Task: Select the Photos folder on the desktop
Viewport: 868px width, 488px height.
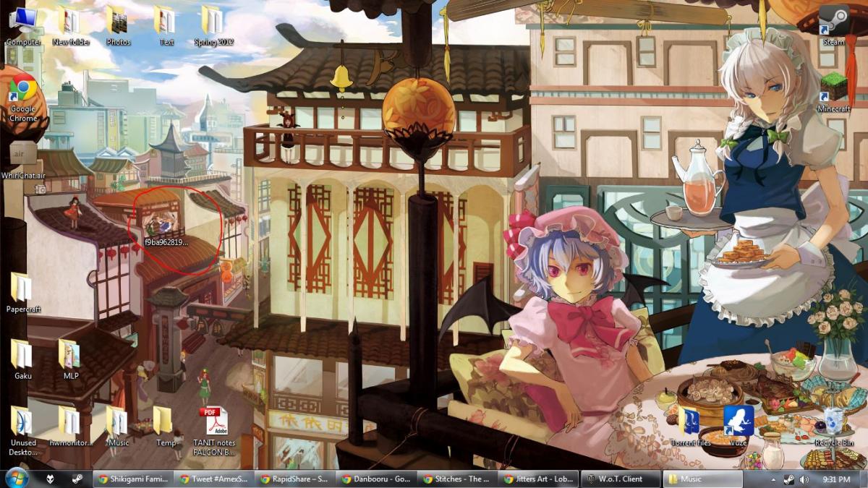Action: [118, 25]
